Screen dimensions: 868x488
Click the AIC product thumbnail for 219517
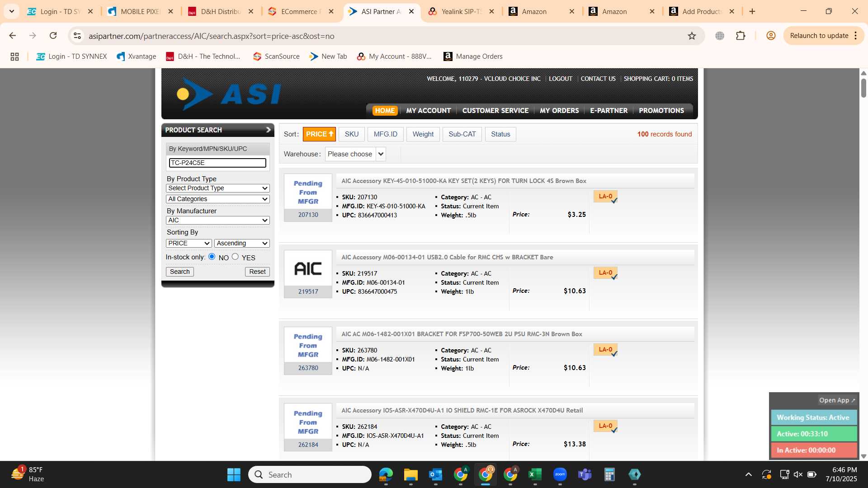(x=308, y=269)
